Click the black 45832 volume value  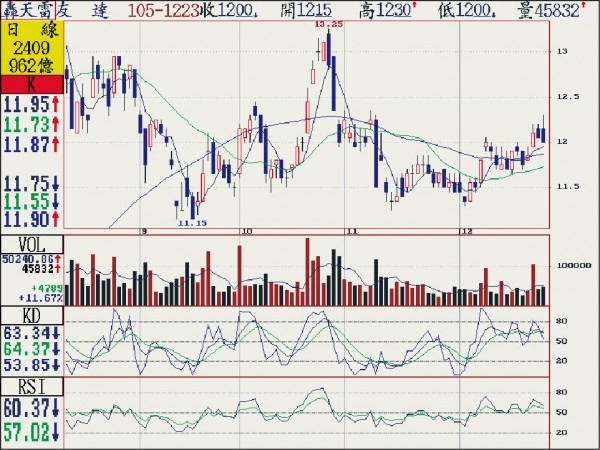point(41,269)
